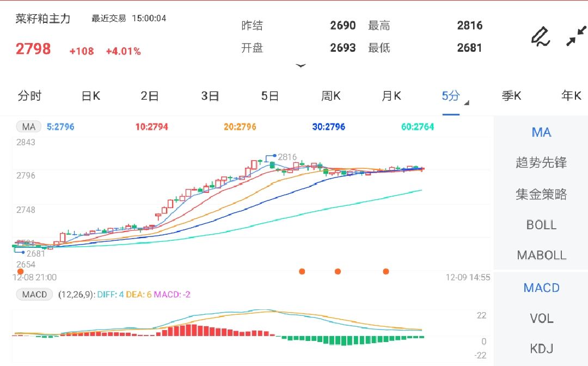
Task: Click the MACD parameters (12,26,9) text
Action: point(77,295)
